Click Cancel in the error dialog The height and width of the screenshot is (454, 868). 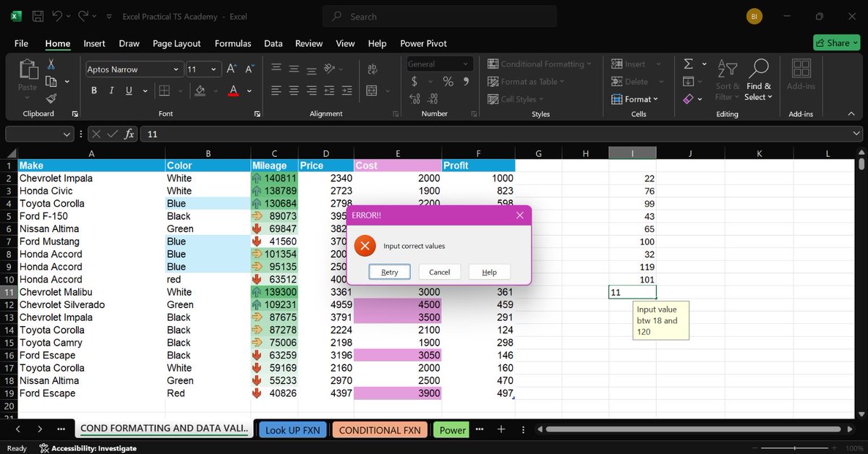pos(439,272)
